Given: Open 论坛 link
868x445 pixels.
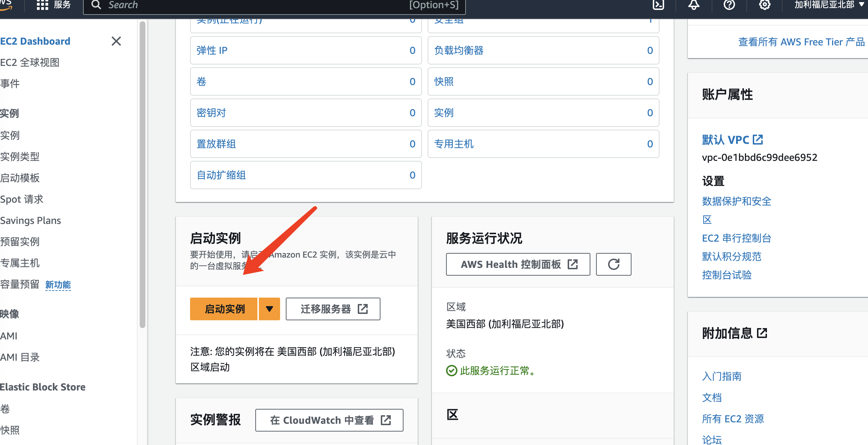Looking at the screenshot, I should point(712,440).
